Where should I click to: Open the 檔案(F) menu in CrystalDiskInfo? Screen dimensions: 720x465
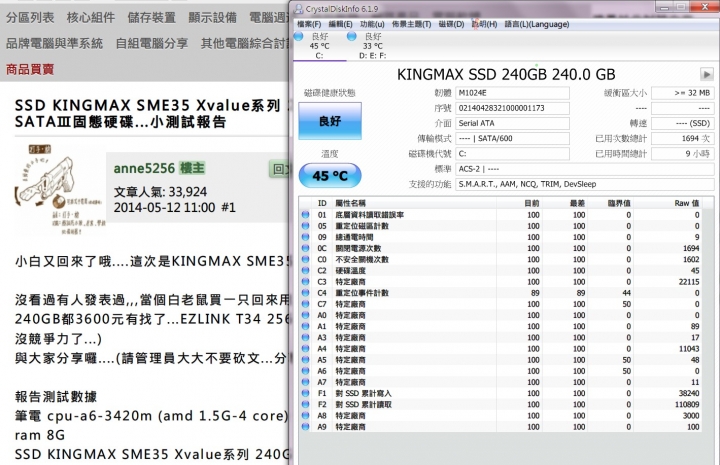(x=309, y=24)
